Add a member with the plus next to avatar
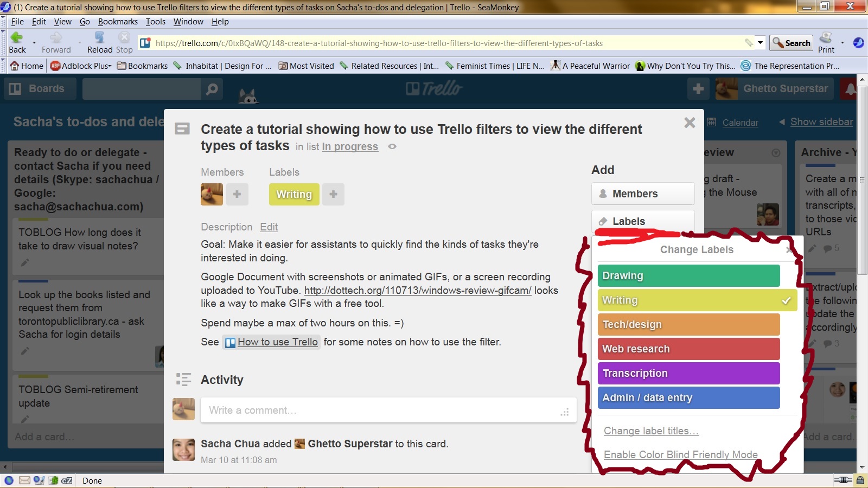The width and height of the screenshot is (868, 488). [237, 194]
